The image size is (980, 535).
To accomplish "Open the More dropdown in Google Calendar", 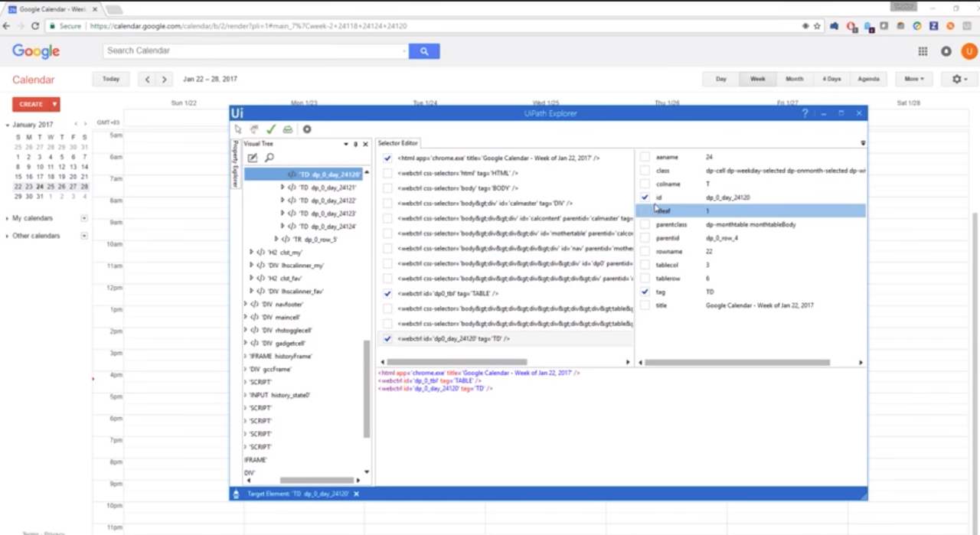I will click(914, 79).
